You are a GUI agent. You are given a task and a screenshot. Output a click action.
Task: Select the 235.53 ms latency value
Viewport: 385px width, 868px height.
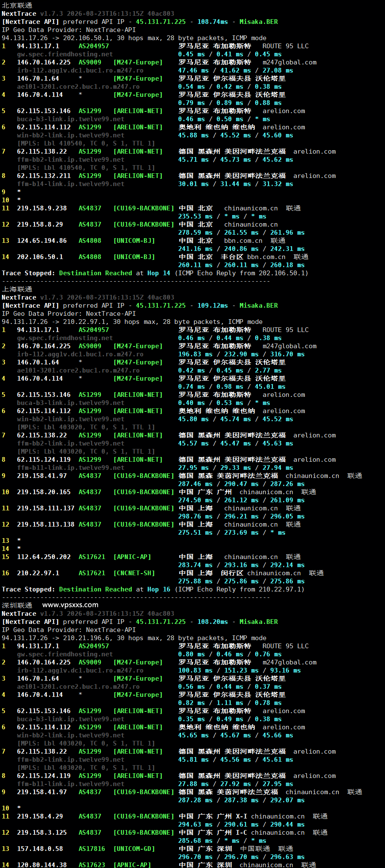click(x=195, y=216)
